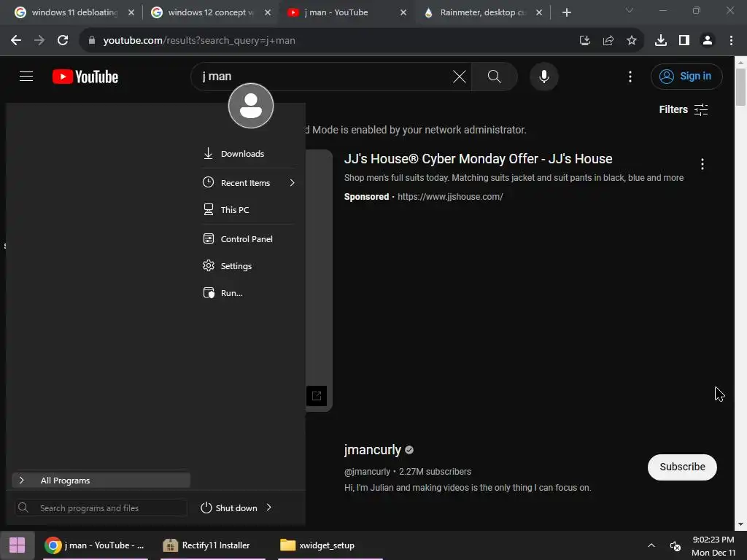Bookmark this page with the star
This screenshot has width=747, height=560.
pos(632,41)
